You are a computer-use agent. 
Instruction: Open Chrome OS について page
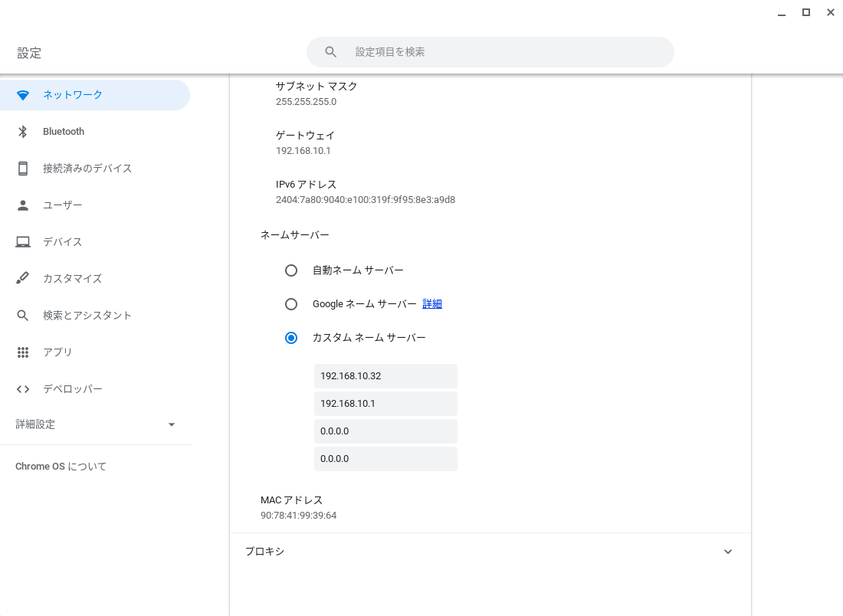(61, 467)
